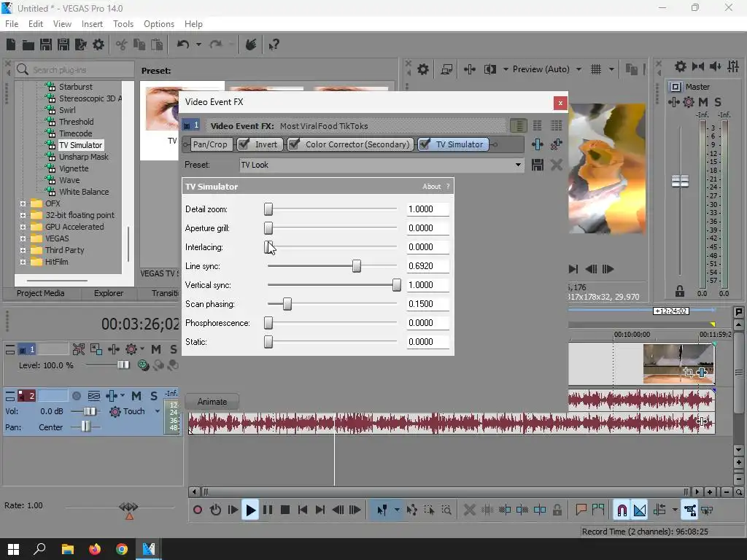Save the project using the floppy icon
747x560 pixels.
46,44
